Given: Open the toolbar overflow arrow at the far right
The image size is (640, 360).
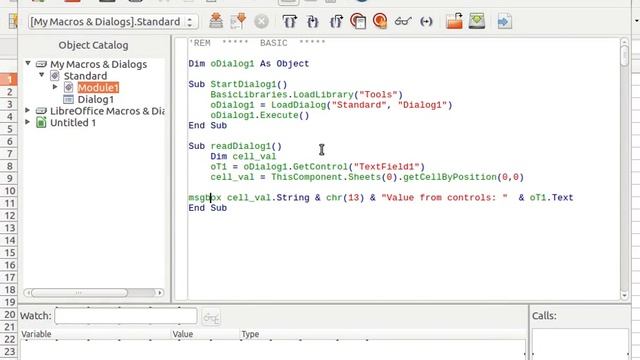Looking at the screenshot, I should pyautogui.click(x=636, y=21).
